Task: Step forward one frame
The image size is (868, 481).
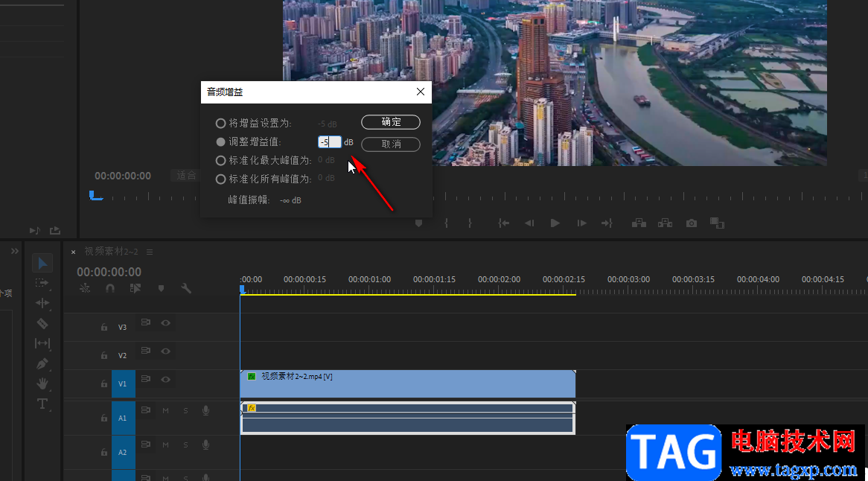Action: point(581,223)
